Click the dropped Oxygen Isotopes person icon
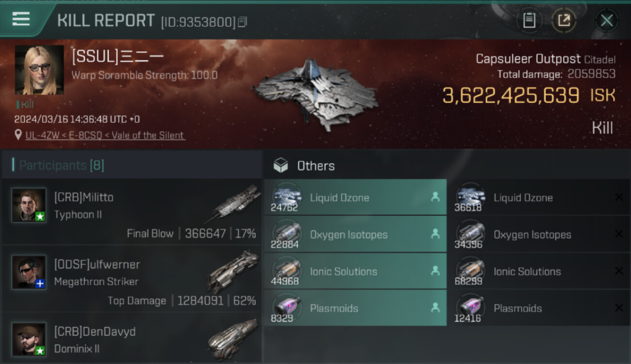The width and height of the screenshot is (631, 364). 435,234
